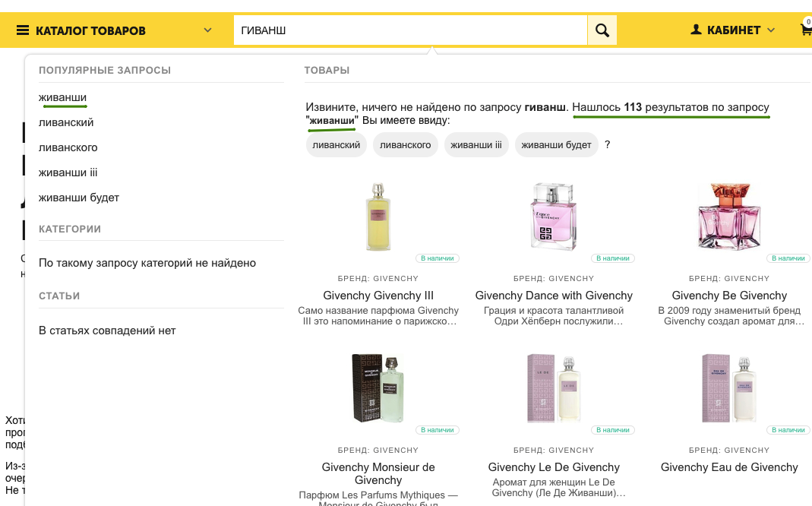This screenshot has height=506, width=812.
Task: Click the hamburger menu icon beside Каталог товаров
Action: (x=23, y=30)
